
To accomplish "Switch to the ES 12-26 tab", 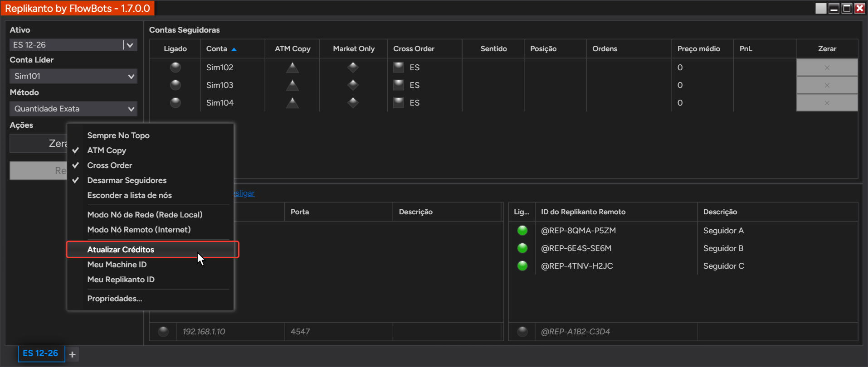I will coord(41,353).
